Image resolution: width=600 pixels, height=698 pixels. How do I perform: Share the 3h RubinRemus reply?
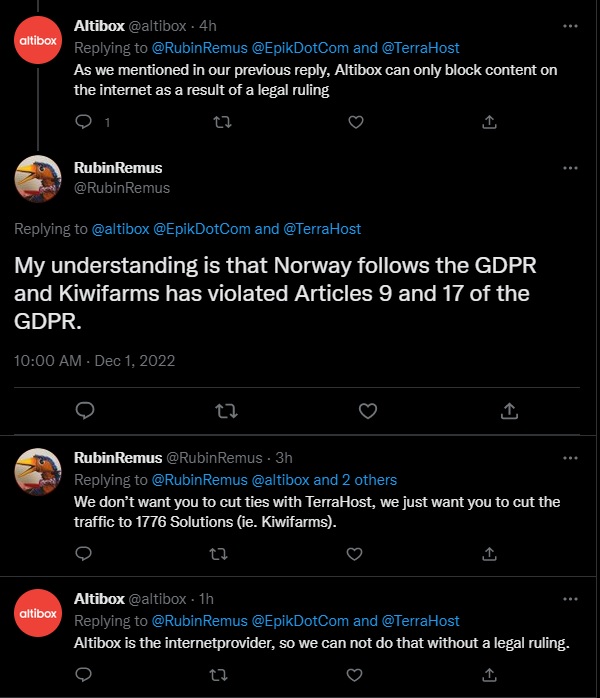coord(490,552)
